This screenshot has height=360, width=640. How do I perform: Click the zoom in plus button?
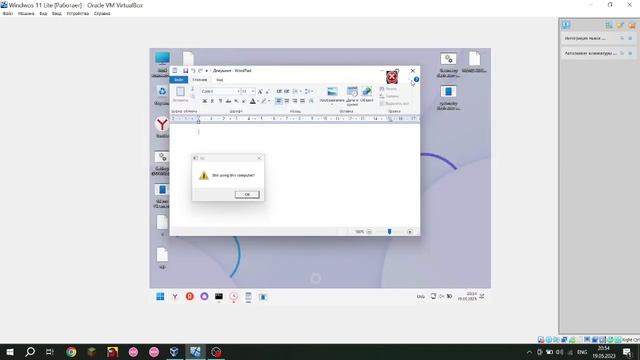409,231
